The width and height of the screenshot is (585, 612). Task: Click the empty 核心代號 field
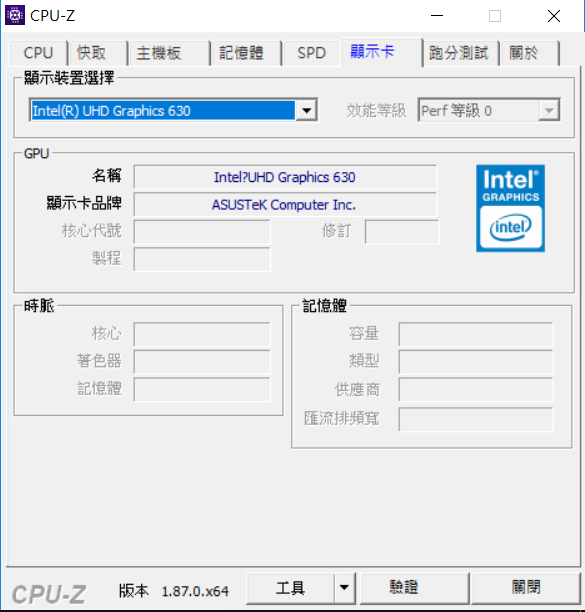(x=202, y=232)
